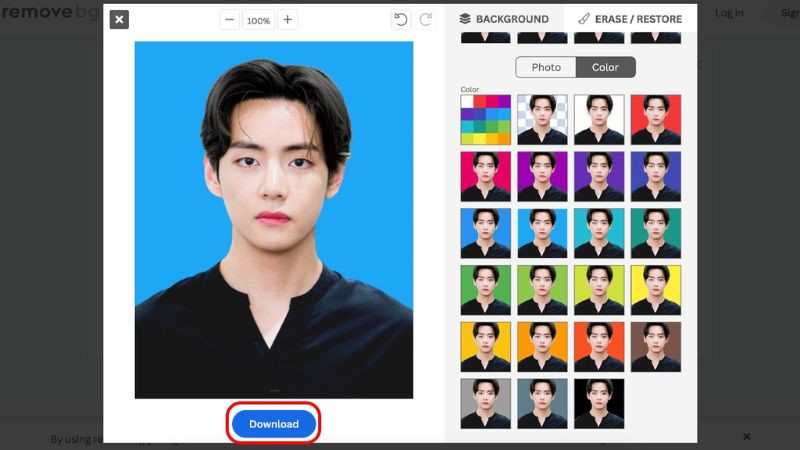
Task: Open the ERASE / RESTORE tab
Action: pyautogui.click(x=630, y=19)
